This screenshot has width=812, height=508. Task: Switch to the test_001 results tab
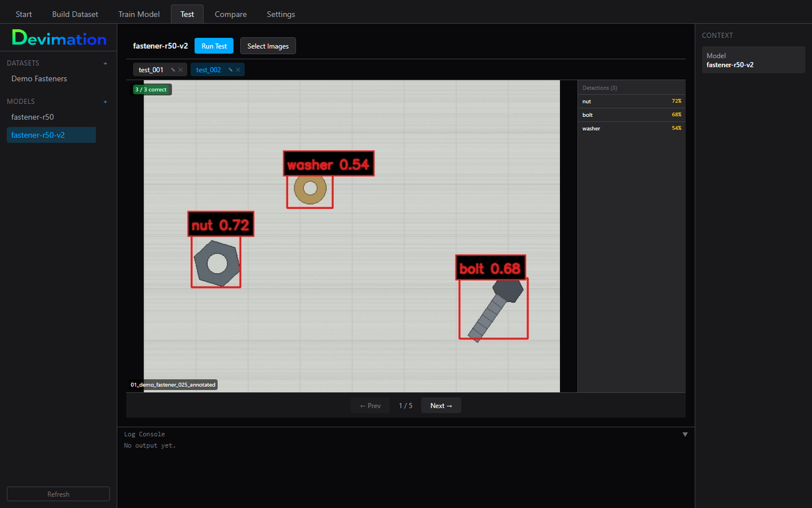pos(151,70)
